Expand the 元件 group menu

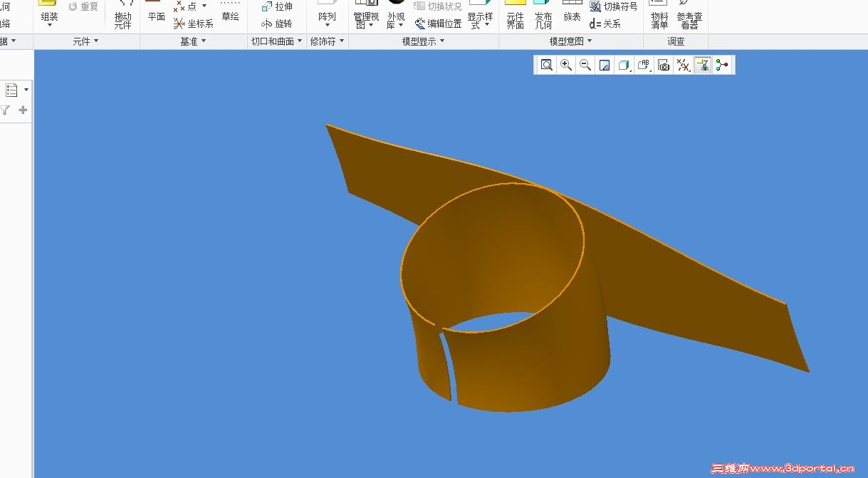click(x=86, y=42)
